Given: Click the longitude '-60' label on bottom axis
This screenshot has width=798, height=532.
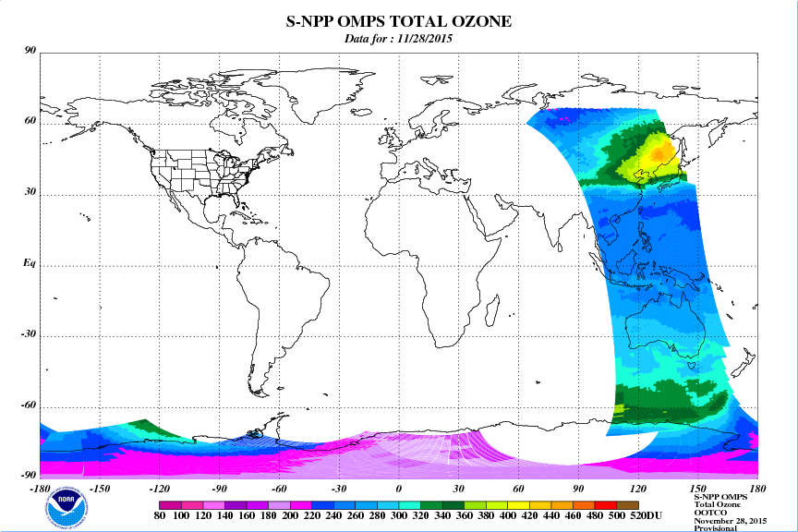Looking at the screenshot, I should pos(279,490).
